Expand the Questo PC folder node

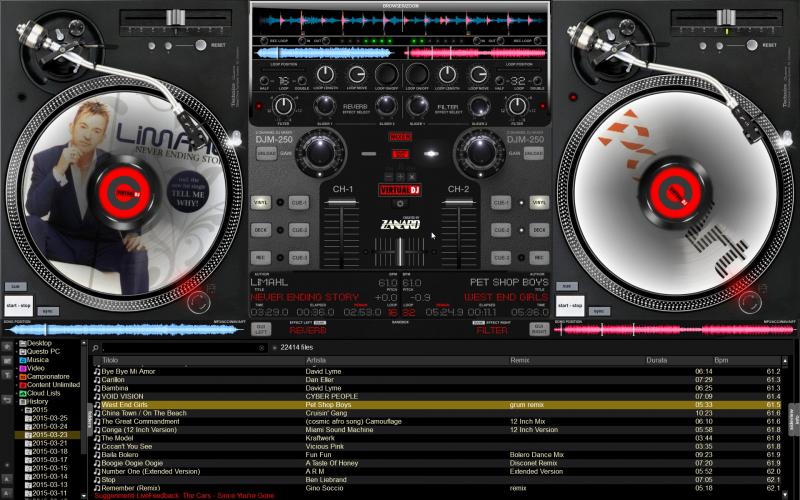[x=16, y=352]
